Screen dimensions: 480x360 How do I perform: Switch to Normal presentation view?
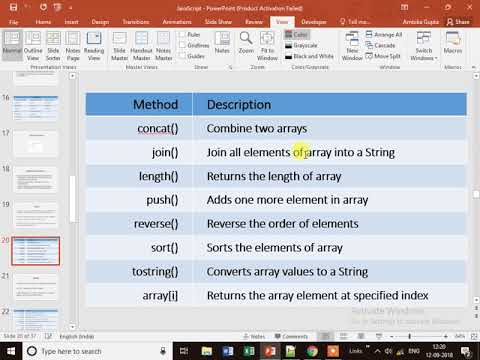coord(12,45)
